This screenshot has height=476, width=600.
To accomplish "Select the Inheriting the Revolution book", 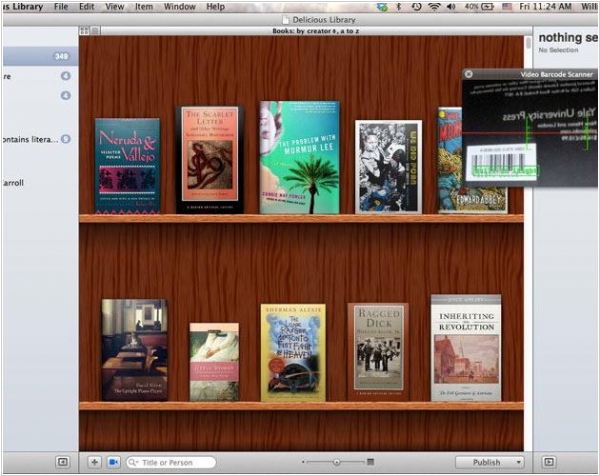I will (466, 348).
